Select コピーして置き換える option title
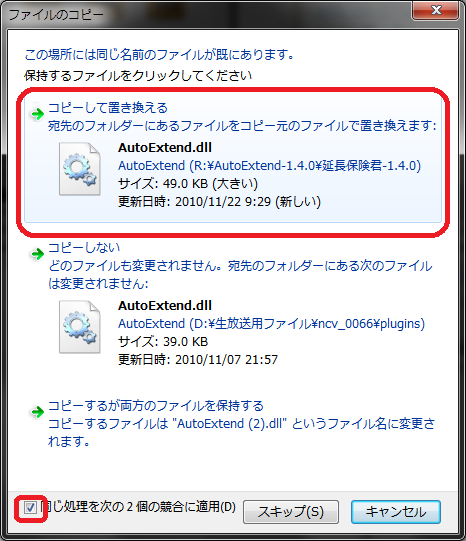466x541 pixels. (108, 108)
